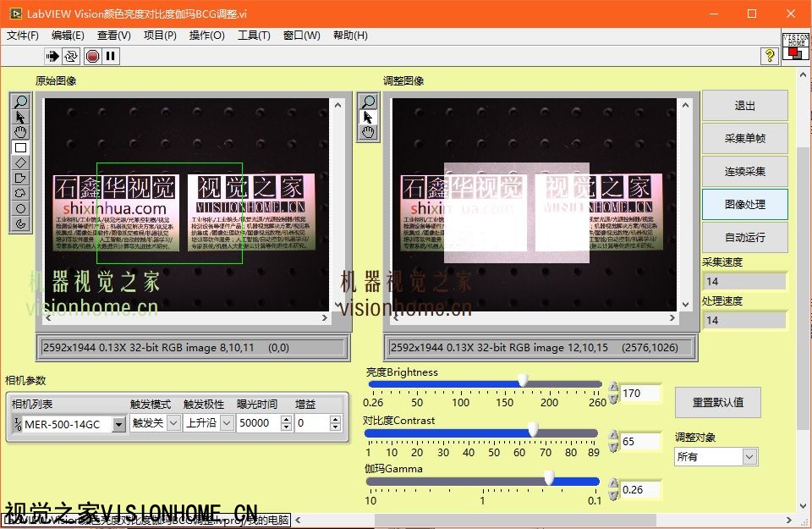This screenshot has height=529, width=812.
Task: Click the Run arrow toolbar button
Action: click(x=52, y=56)
